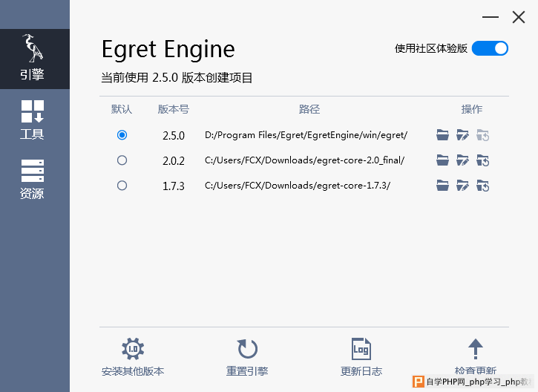Edit path icon for version 2.5.0
Viewport: 538px width, 392px height.
pyautogui.click(x=462, y=135)
